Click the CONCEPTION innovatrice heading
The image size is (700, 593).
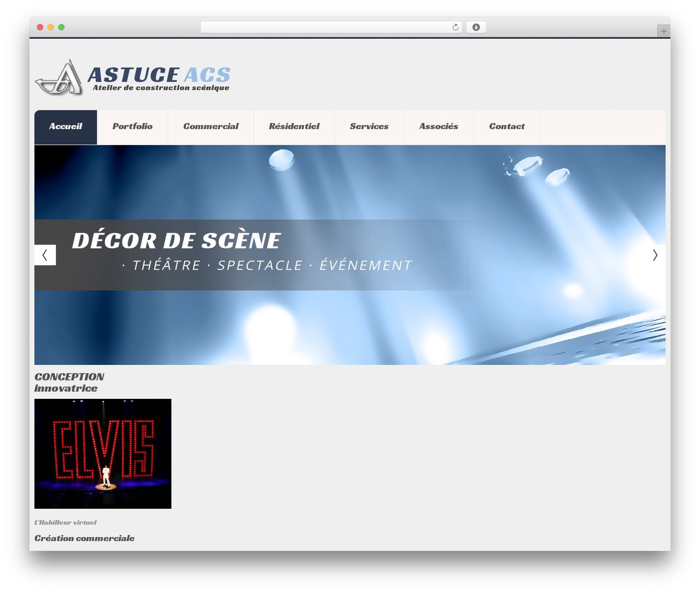[x=69, y=382]
